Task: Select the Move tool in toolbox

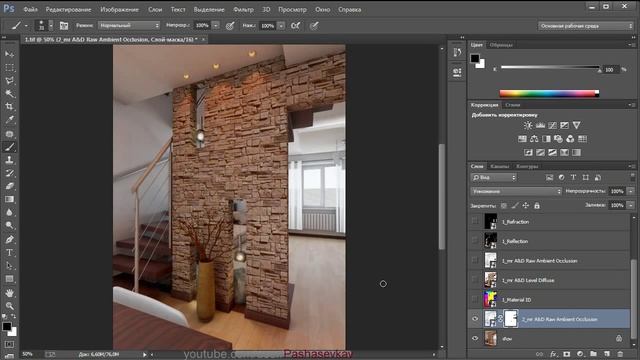Action: (9, 54)
